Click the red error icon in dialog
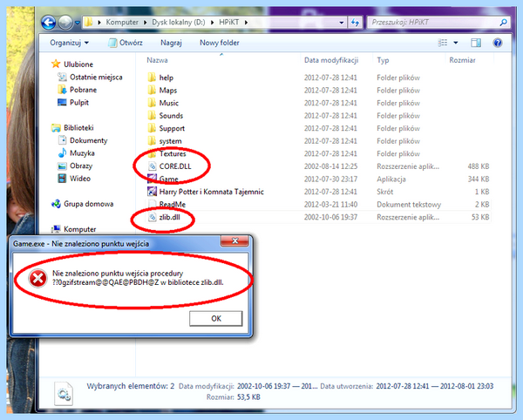The width and height of the screenshot is (523, 420). [x=37, y=278]
